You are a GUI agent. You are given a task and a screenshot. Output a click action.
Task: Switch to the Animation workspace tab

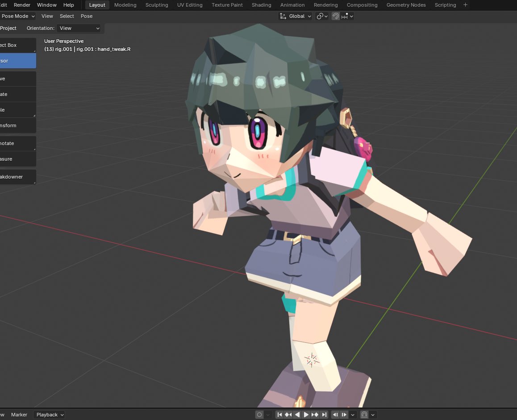(292, 5)
